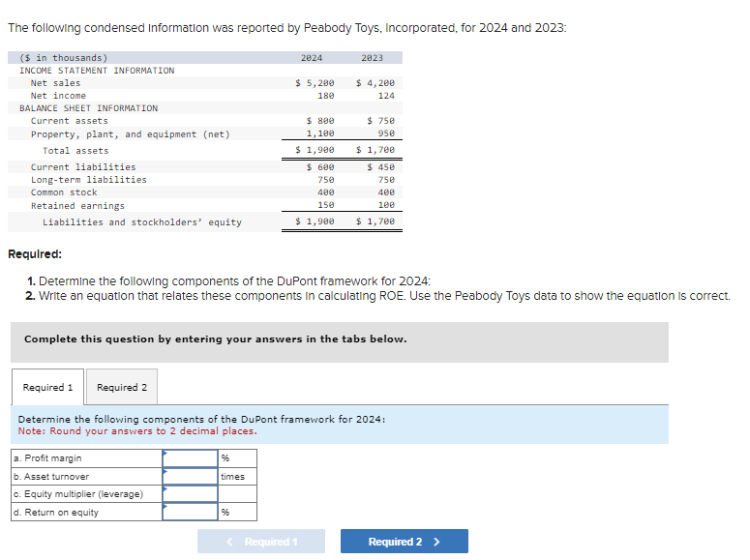Click the Profit margin input field
Image resolution: width=750 pixels, height=560 pixels.
point(191,458)
